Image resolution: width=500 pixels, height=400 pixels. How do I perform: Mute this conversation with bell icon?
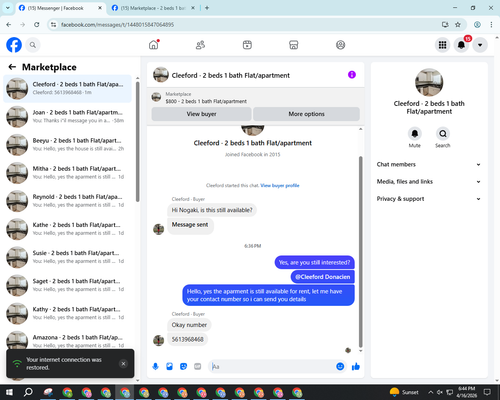(415, 134)
